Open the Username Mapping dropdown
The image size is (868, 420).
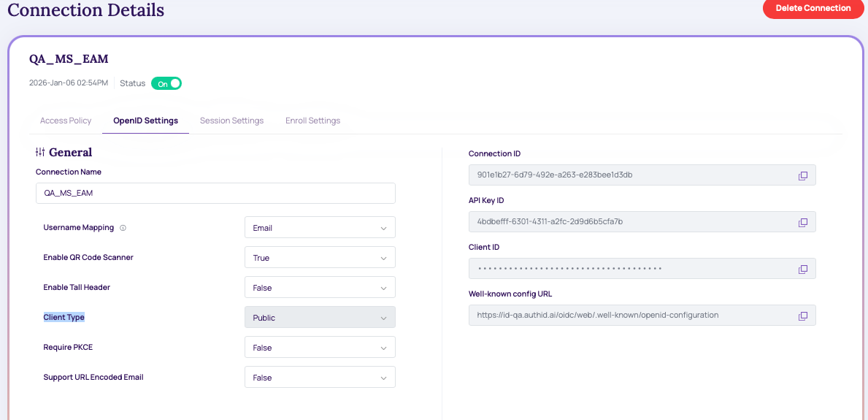pyautogui.click(x=320, y=228)
